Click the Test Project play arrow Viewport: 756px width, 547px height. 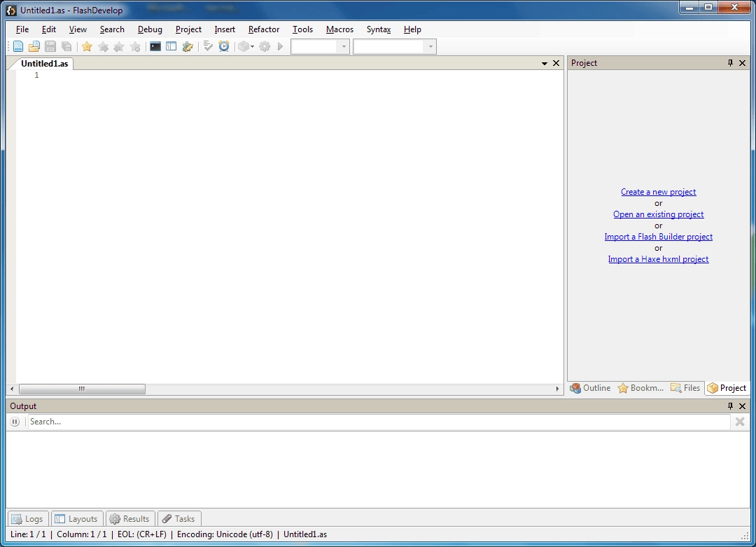[x=280, y=46]
